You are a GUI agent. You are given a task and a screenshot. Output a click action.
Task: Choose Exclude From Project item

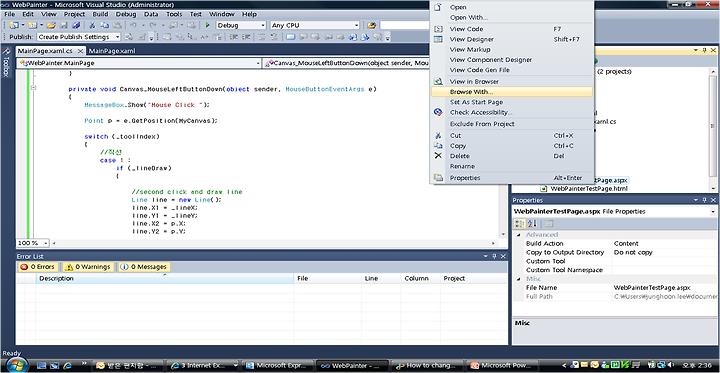point(512,124)
